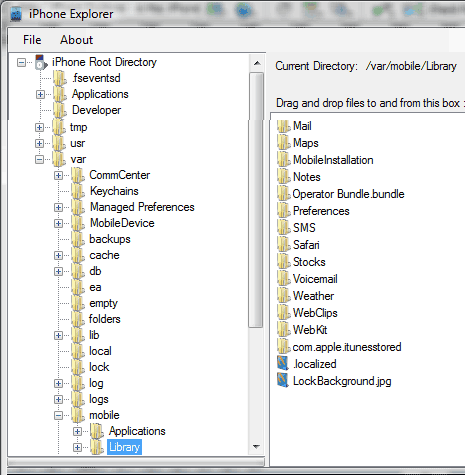Collapse the var tree node

click(39, 159)
